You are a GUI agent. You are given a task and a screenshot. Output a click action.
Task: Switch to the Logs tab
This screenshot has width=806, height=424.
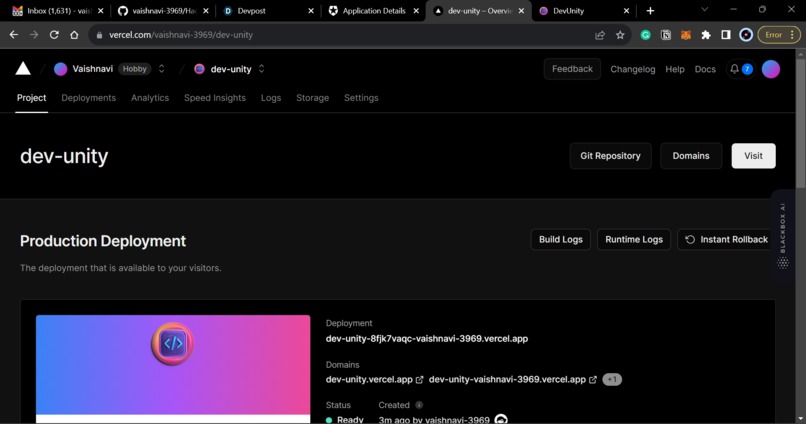pyautogui.click(x=271, y=98)
